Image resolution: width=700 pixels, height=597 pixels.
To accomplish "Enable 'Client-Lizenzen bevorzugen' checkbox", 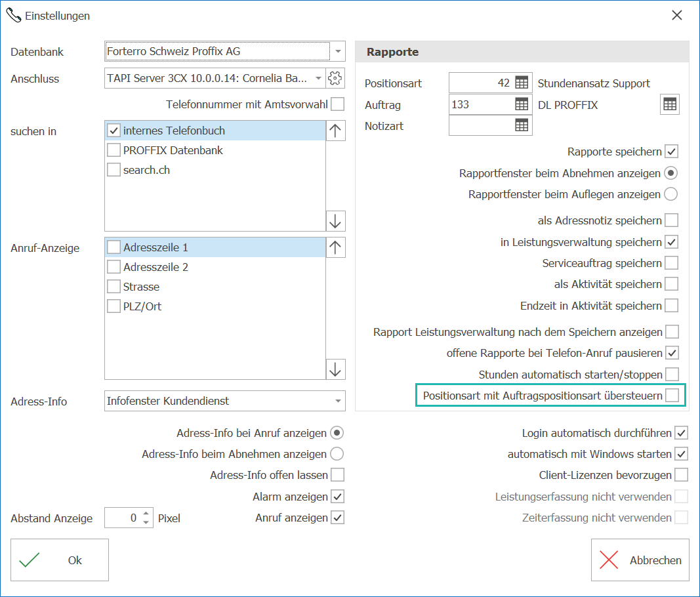I will [681, 475].
